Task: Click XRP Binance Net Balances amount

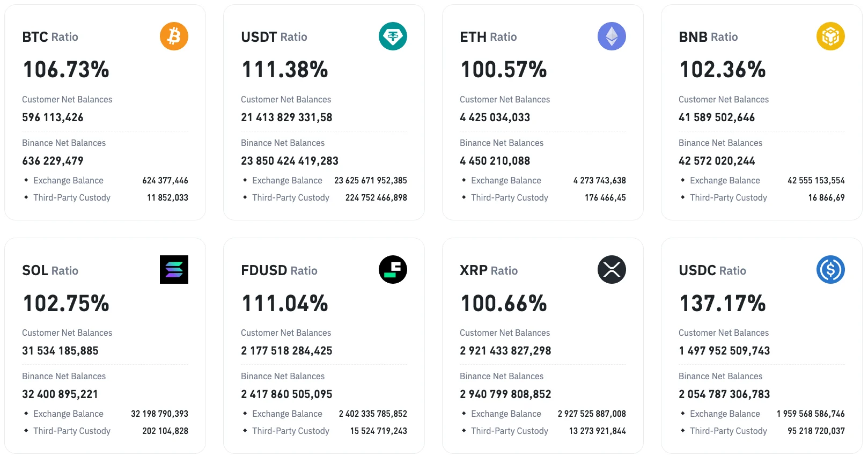Action: point(505,394)
